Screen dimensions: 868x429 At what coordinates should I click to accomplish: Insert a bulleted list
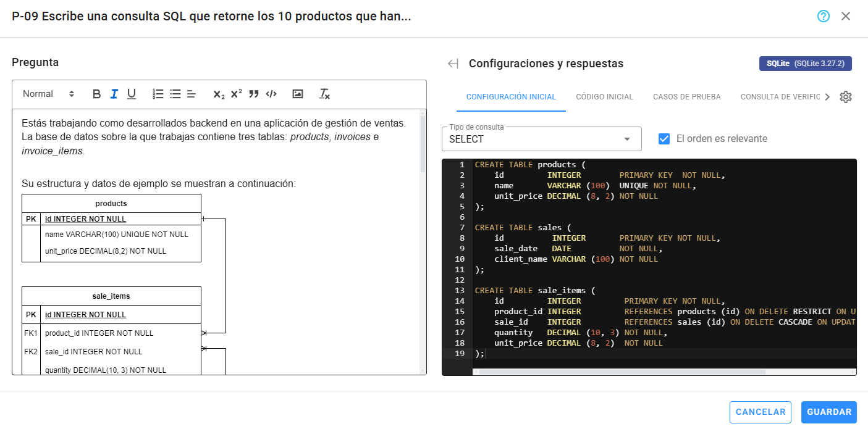[x=175, y=94]
